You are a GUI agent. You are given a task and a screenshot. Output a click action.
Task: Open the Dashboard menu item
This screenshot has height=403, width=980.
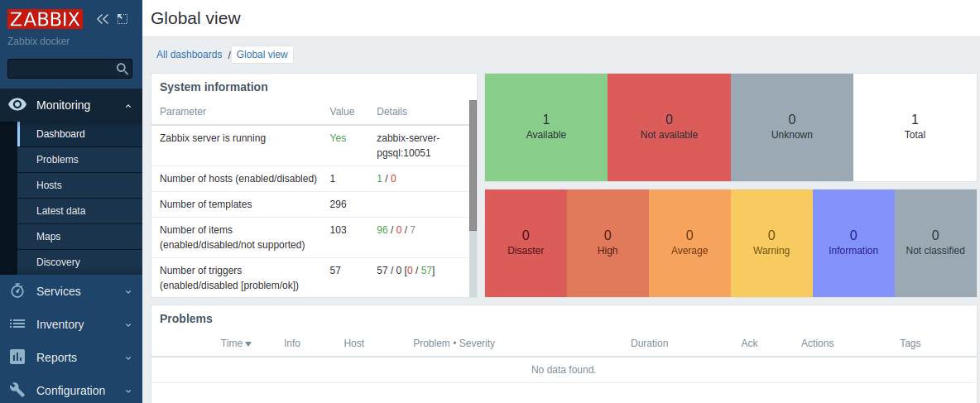click(80, 134)
